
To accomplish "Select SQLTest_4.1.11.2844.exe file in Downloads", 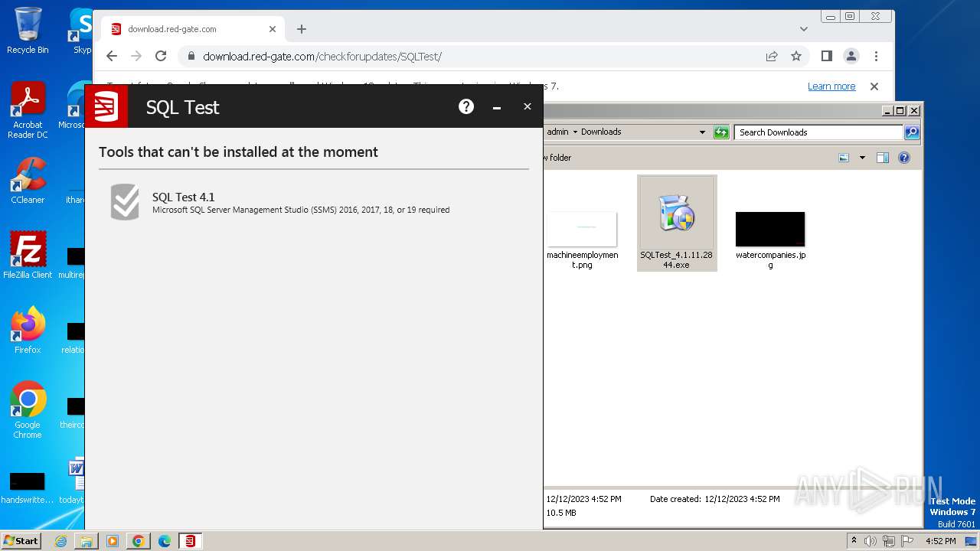I will coord(677,223).
